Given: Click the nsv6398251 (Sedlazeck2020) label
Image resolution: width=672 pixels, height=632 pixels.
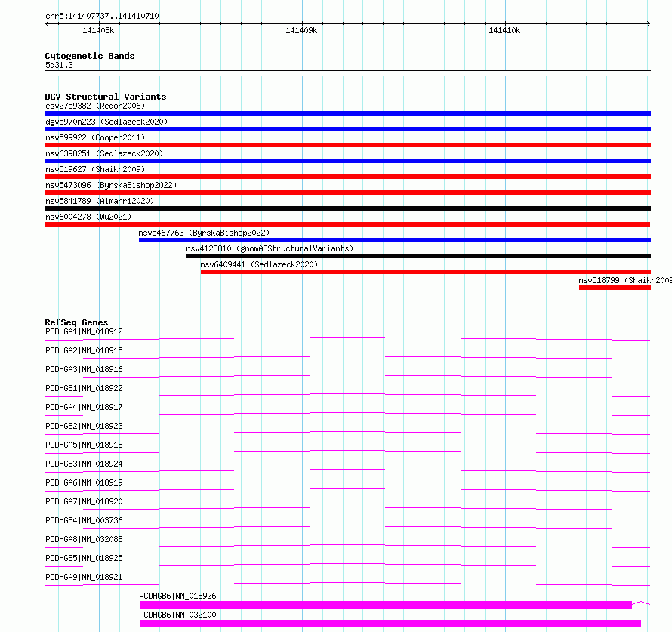Looking at the screenshot, I should coord(104,153).
